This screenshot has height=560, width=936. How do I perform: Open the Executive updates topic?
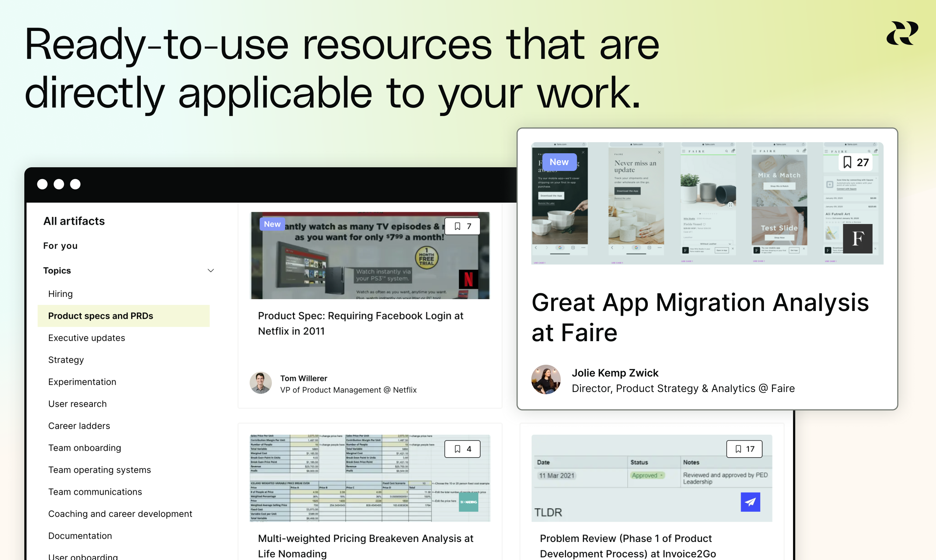[87, 338]
